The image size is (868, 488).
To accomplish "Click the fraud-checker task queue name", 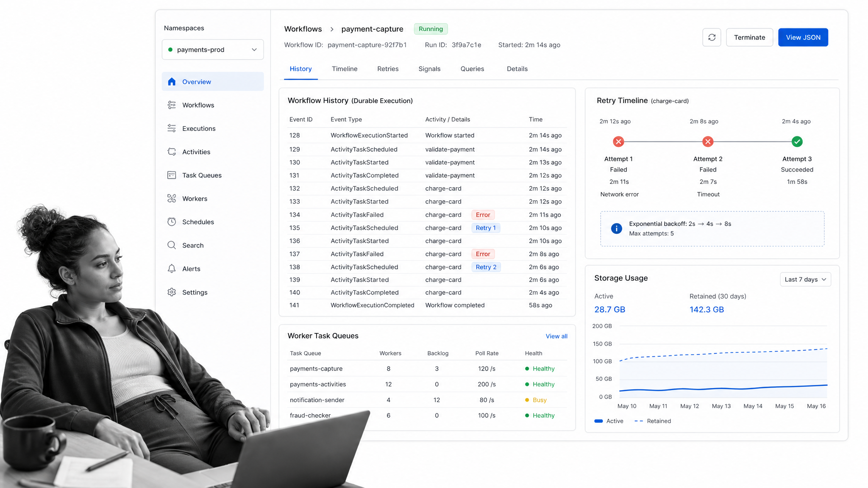I will click(x=310, y=416).
